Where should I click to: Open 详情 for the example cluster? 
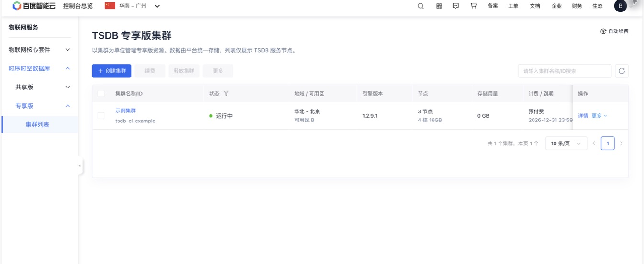[583, 116]
